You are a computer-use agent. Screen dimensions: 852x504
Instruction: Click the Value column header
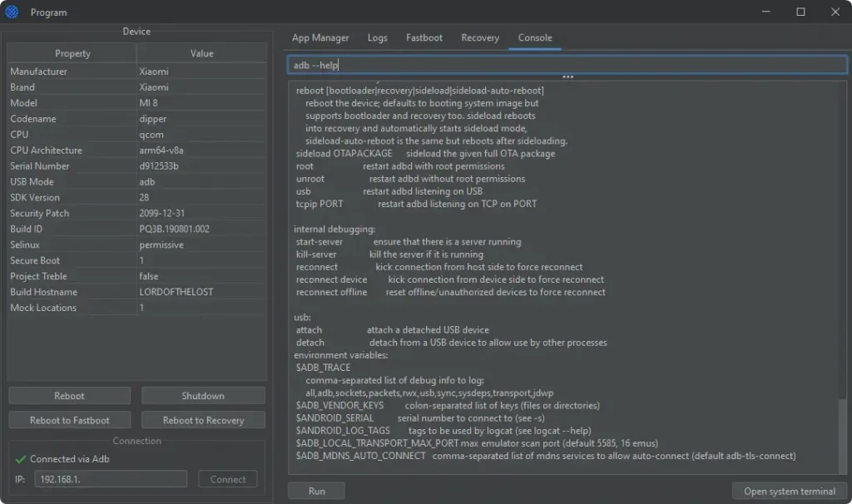[x=201, y=53]
